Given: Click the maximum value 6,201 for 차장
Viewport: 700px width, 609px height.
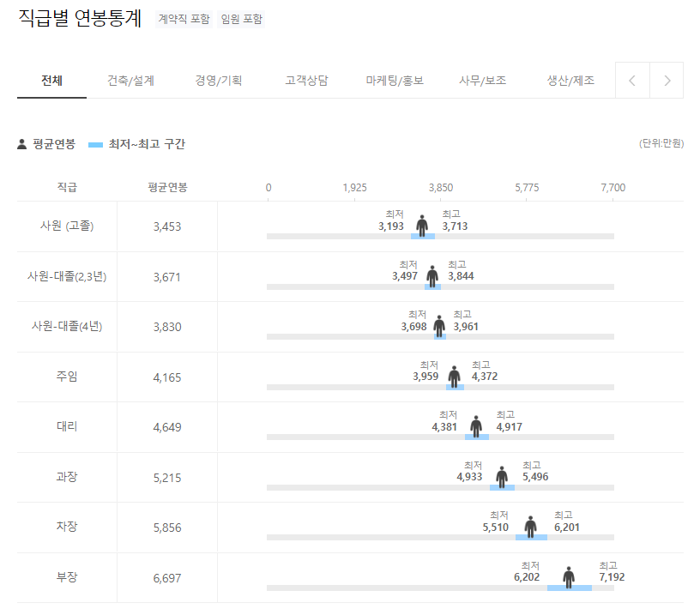Looking at the screenshot, I should tap(567, 528).
